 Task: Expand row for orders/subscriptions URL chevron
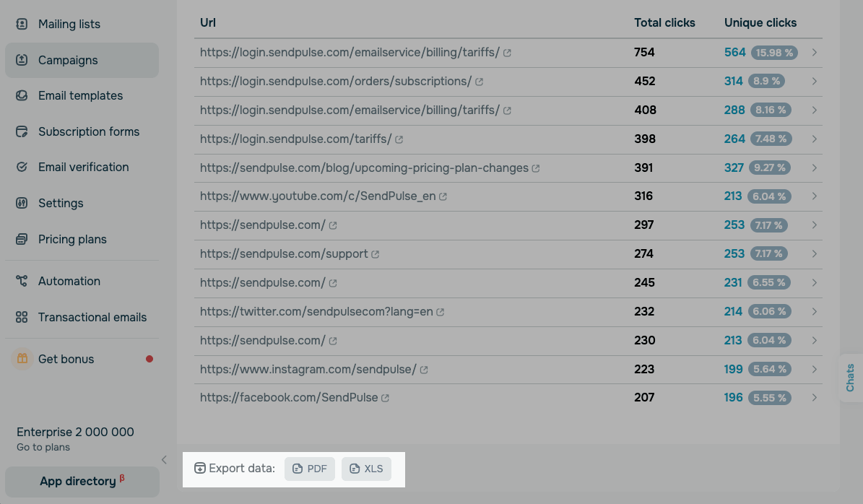click(814, 82)
